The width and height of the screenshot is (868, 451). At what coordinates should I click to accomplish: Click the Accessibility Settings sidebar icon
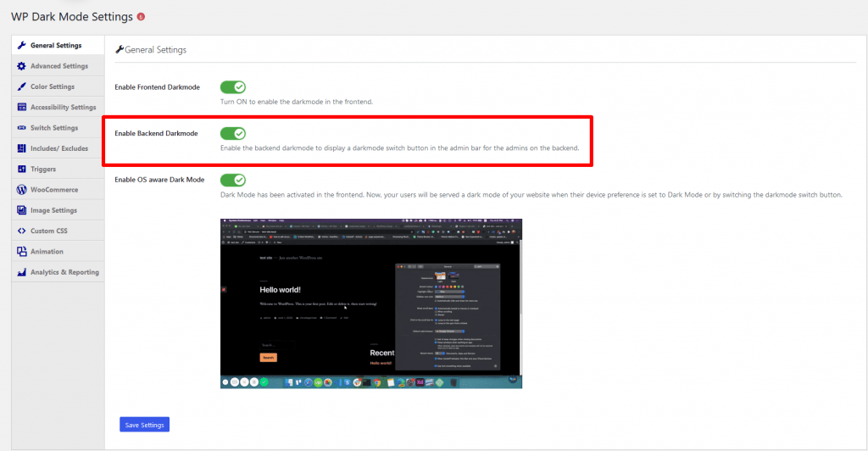[x=21, y=107]
